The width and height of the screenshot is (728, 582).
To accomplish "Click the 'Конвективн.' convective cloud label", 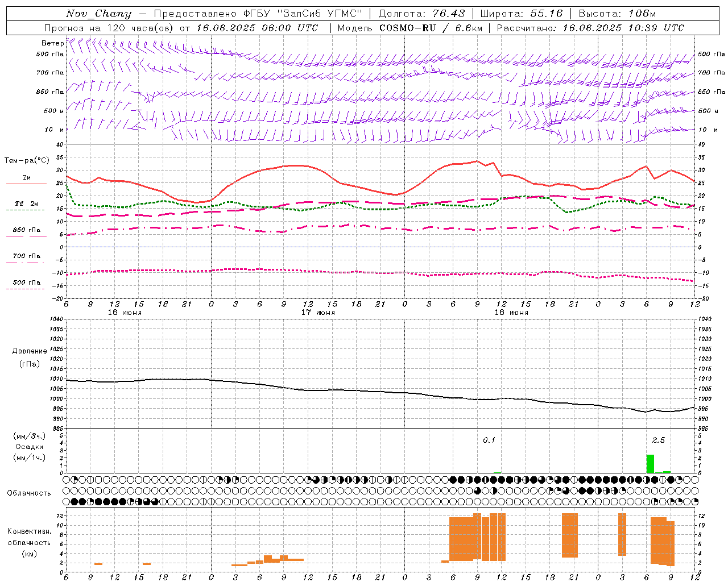I will 29,531.
